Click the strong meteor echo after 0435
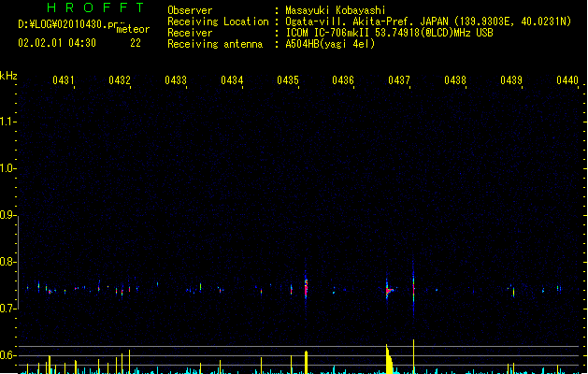 tap(306, 287)
